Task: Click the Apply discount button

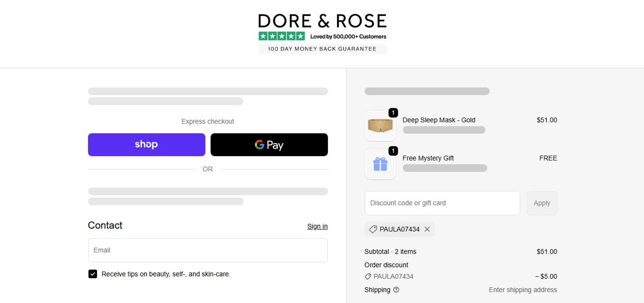Action: point(542,203)
